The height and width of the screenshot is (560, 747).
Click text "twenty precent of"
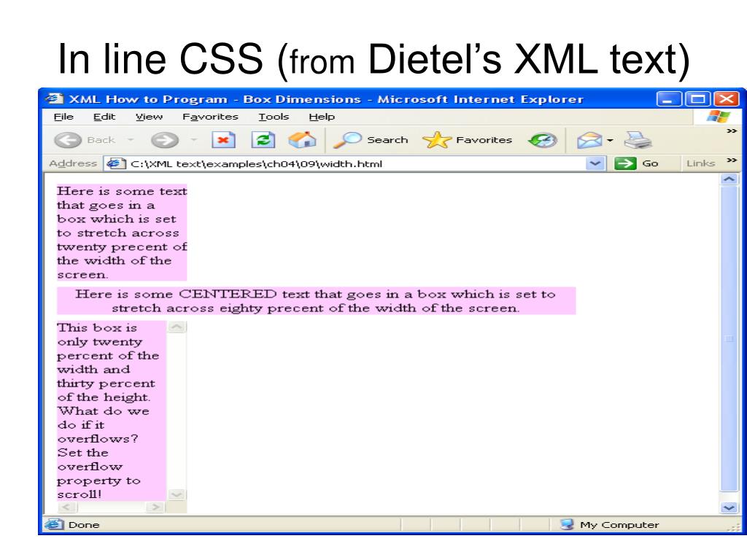click(122, 247)
